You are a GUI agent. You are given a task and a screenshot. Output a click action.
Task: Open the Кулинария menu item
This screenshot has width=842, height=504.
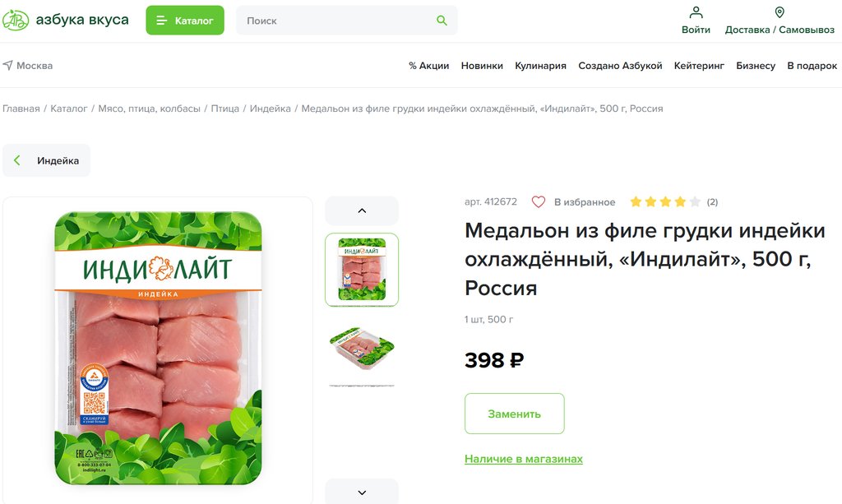pos(540,66)
